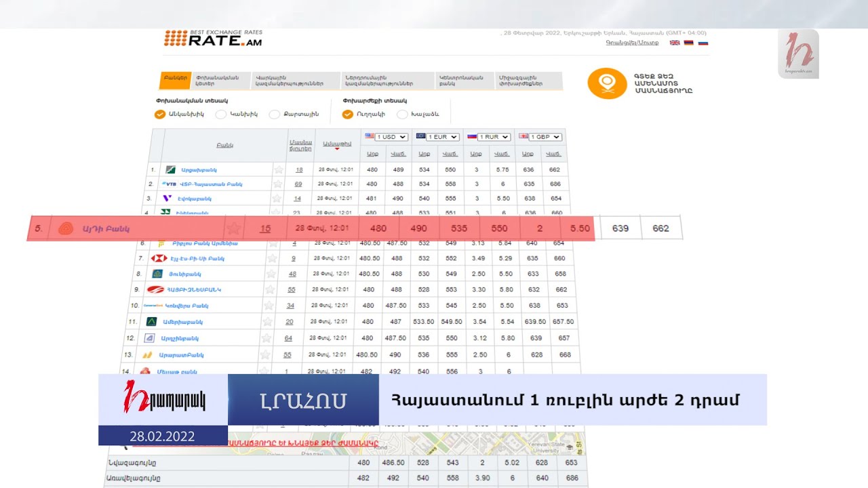Image resolution: width=868 pixels, height=488 pixels.
Task: Sort by RUR Վաճ. column
Action: click(502, 154)
